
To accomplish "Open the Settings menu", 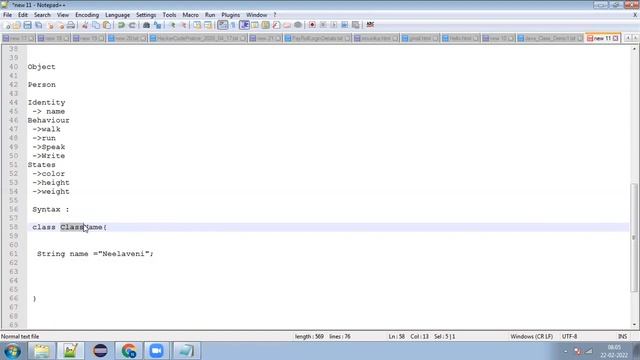I will point(146,15).
